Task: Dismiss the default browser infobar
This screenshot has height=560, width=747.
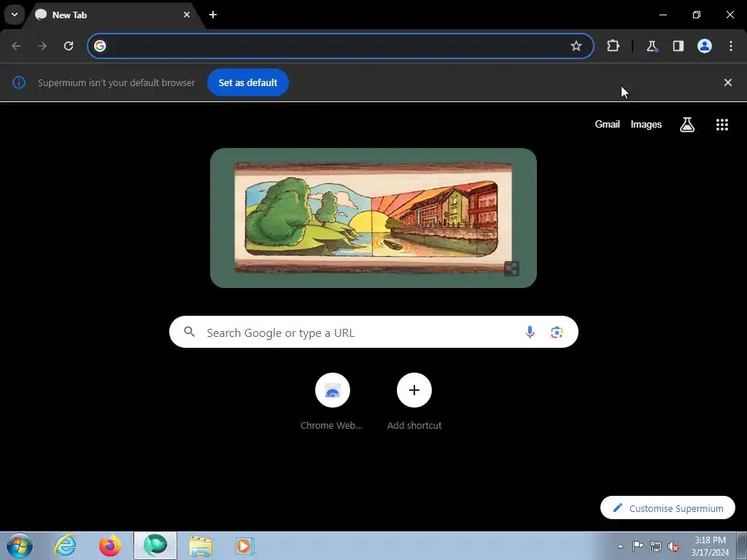Action: [728, 82]
